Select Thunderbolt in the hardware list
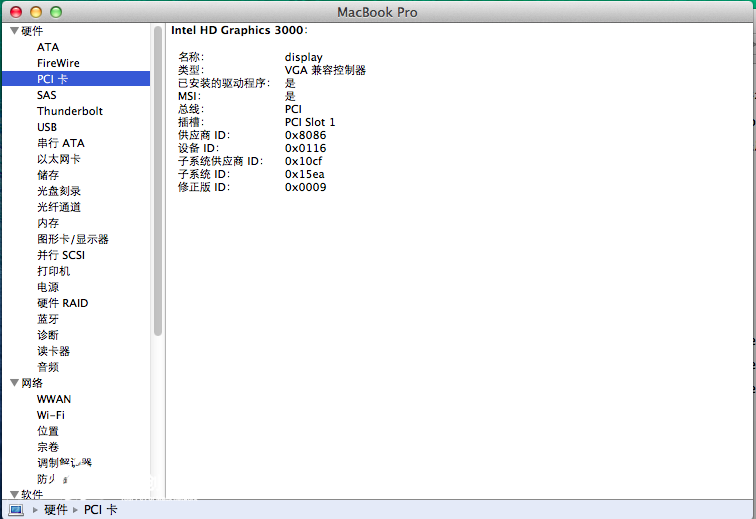Screen dimensions: 756x519 coord(70,111)
